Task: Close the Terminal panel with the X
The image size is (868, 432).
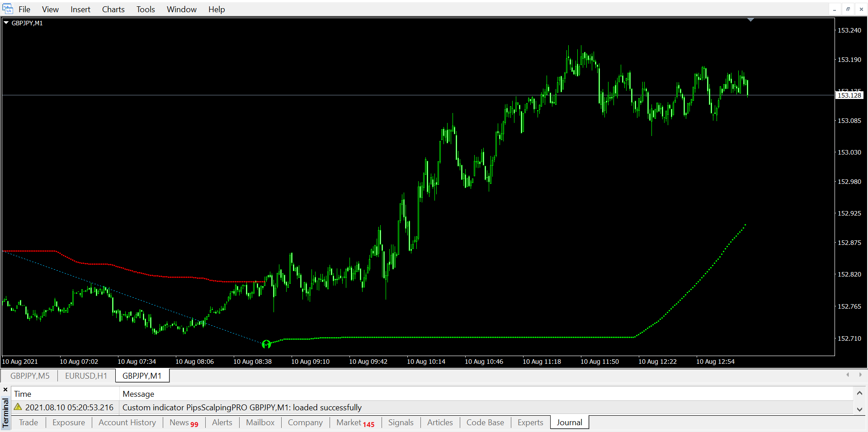Action: pyautogui.click(x=5, y=390)
